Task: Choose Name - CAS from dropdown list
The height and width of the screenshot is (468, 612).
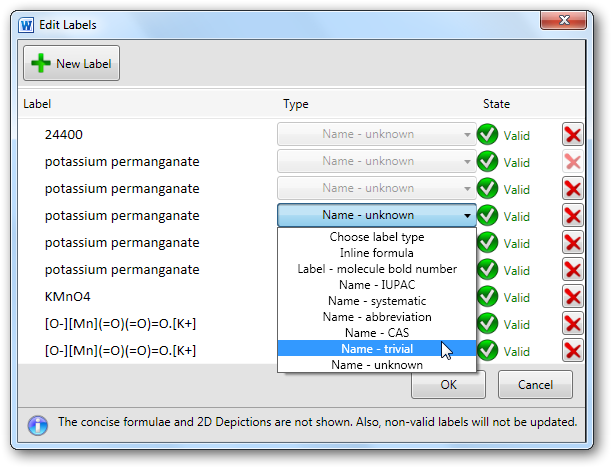Action: [377, 333]
